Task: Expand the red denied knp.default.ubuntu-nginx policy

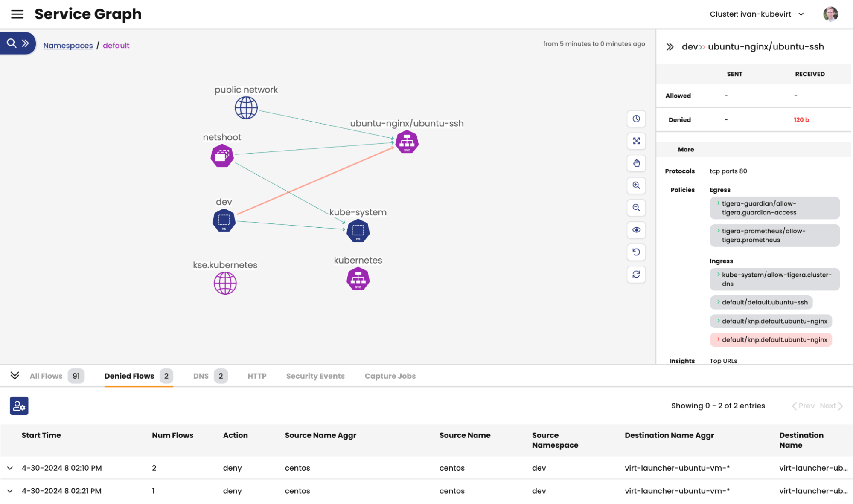Action: point(771,340)
